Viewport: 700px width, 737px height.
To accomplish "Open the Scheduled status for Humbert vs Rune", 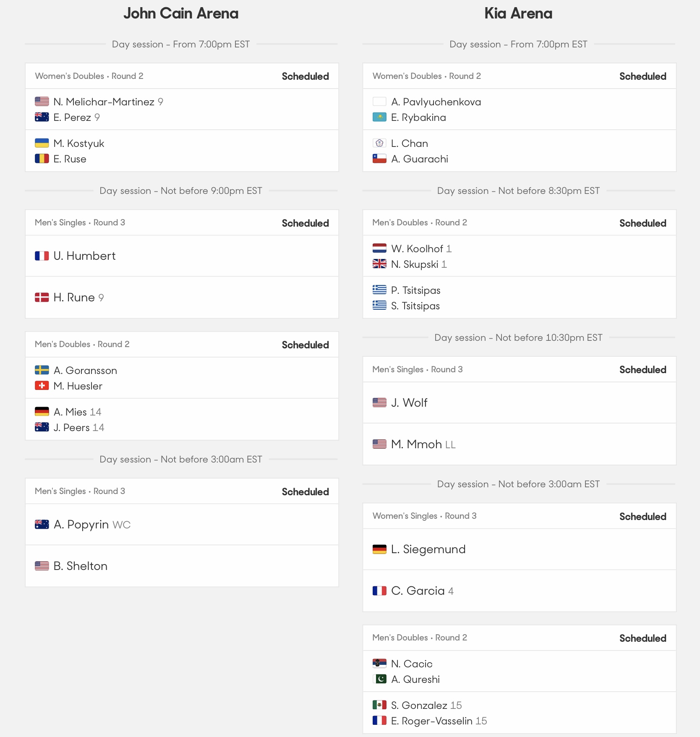I will coord(305,223).
